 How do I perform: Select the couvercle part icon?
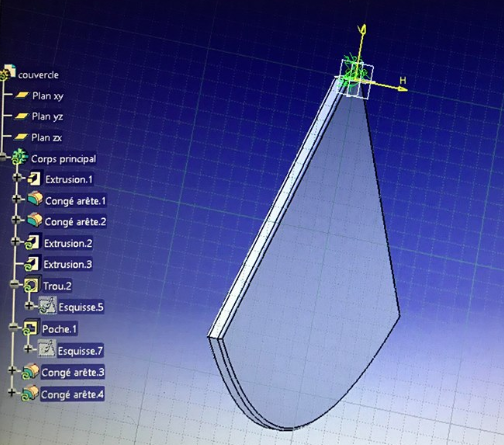pos(8,72)
